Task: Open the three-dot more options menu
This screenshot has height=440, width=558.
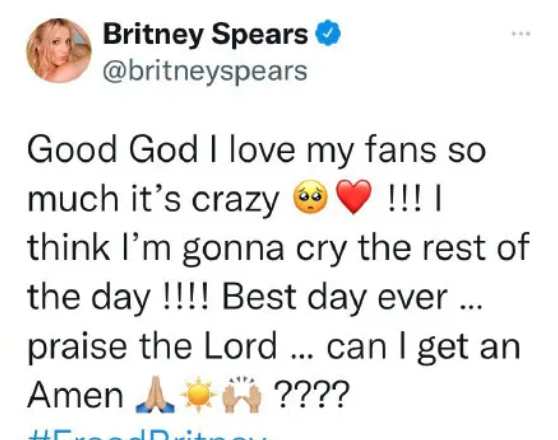Action: pyautogui.click(x=521, y=34)
